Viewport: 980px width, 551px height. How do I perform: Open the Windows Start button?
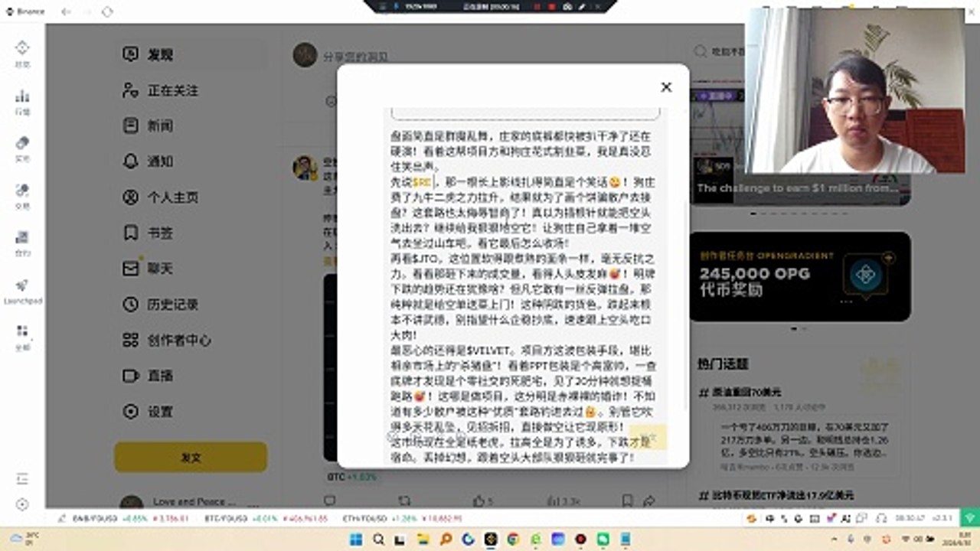pos(357,540)
